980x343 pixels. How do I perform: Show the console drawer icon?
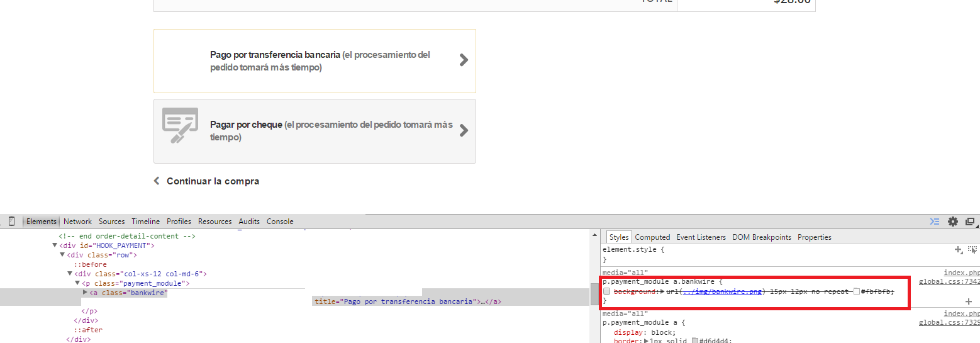tap(935, 222)
